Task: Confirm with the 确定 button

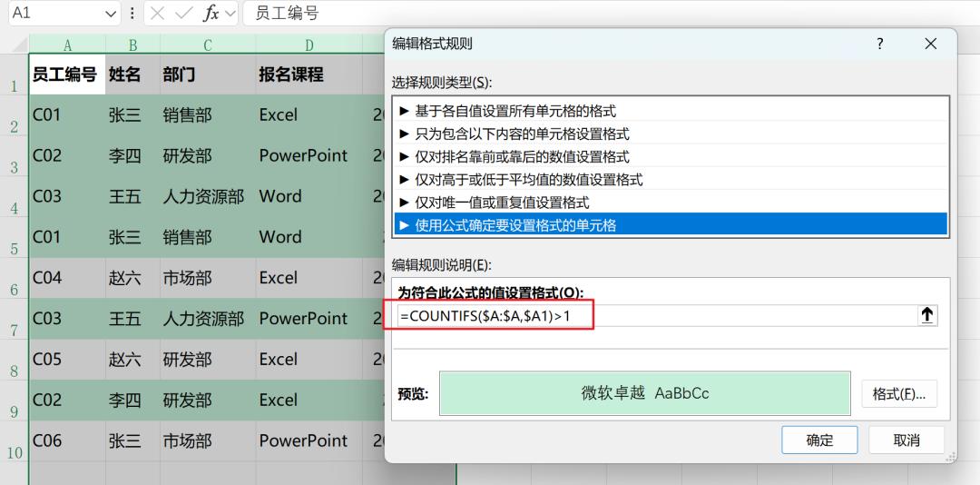Action: click(x=819, y=440)
